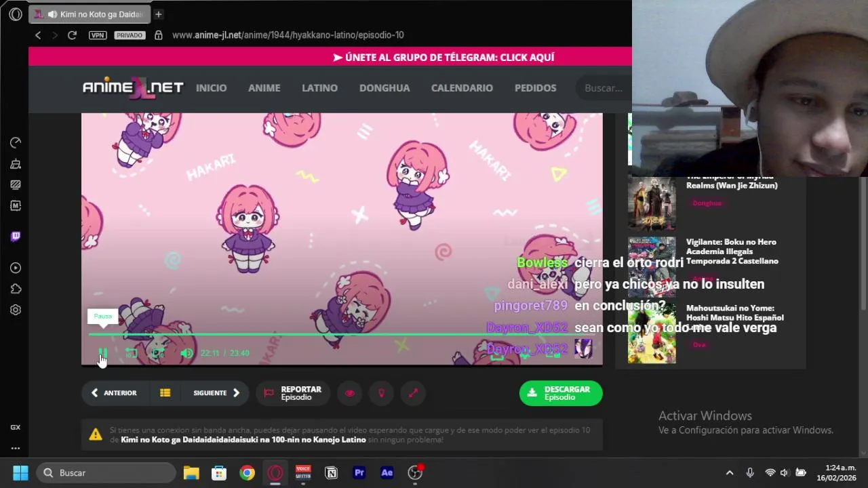868x488 pixels.
Task: Toggle the red lightbulb lights-off icon
Action: click(x=381, y=393)
